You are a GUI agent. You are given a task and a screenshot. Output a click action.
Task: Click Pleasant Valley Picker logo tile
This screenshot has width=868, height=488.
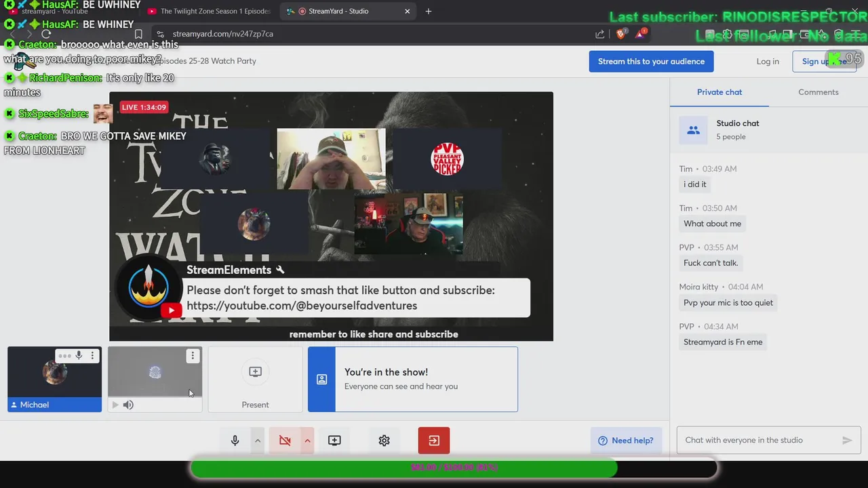coord(447,159)
